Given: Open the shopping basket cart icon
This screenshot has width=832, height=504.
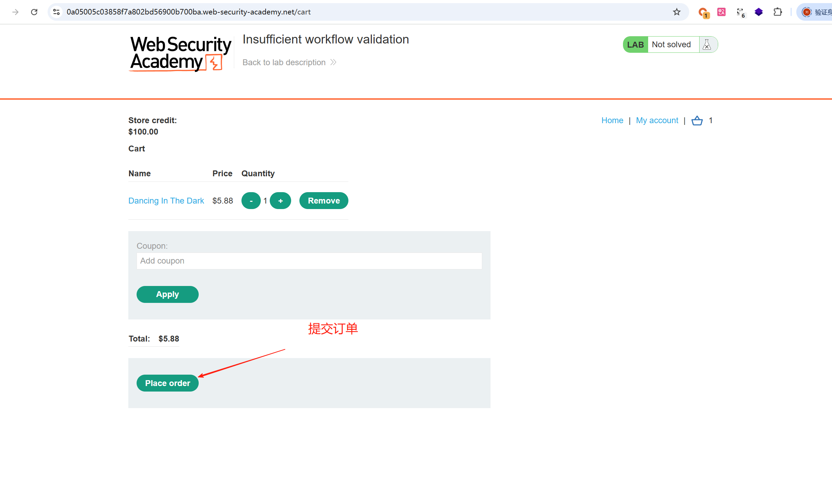Looking at the screenshot, I should [697, 120].
